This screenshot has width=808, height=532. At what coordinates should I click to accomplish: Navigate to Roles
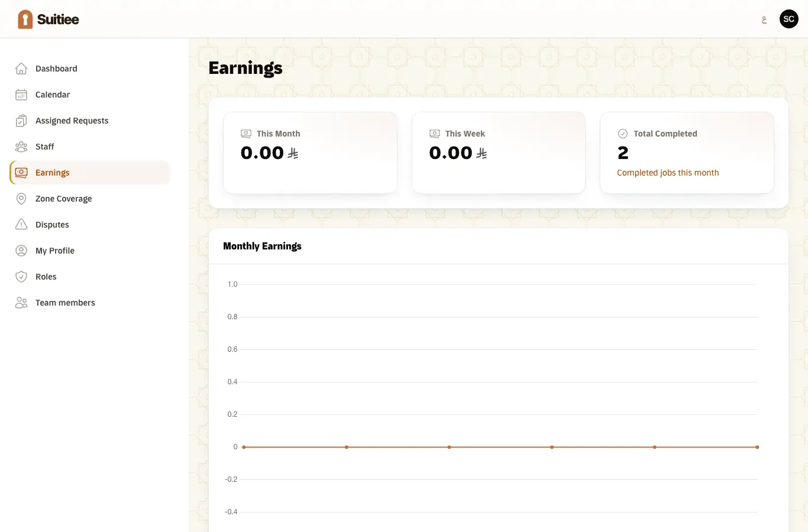(90, 277)
